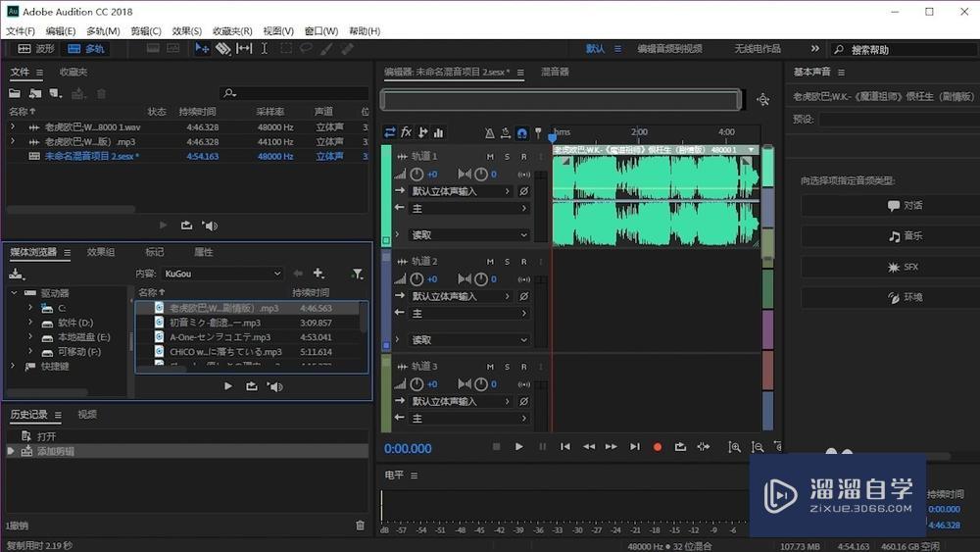This screenshot has width=980, height=552.
Task: Open 多轨(M) menu
Action: coord(103,30)
